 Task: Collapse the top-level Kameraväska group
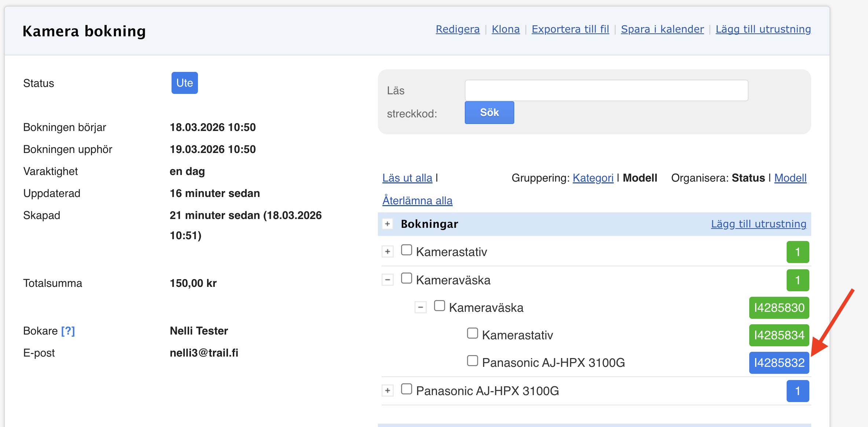tap(387, 280)
